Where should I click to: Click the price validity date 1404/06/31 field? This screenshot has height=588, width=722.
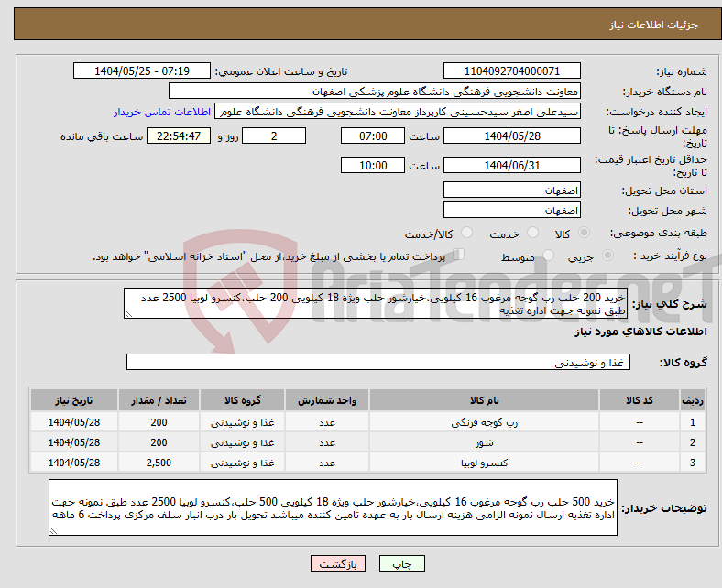pos(511,165)
